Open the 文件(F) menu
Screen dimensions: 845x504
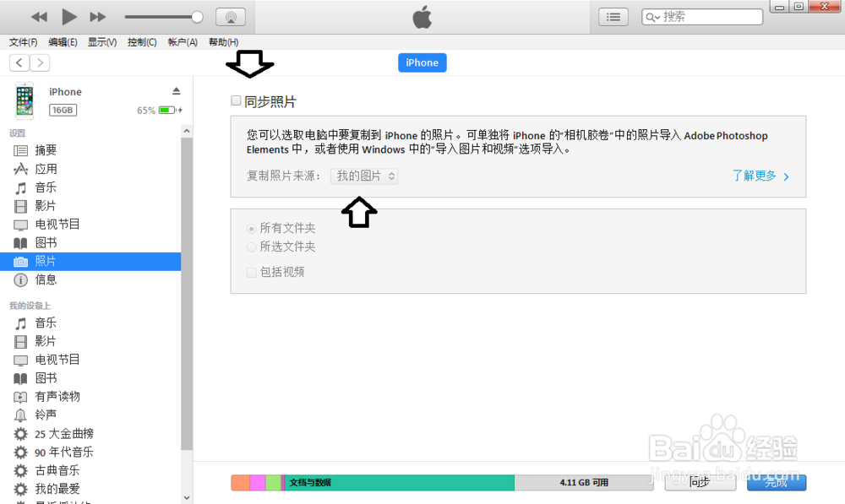coord(23,42)
